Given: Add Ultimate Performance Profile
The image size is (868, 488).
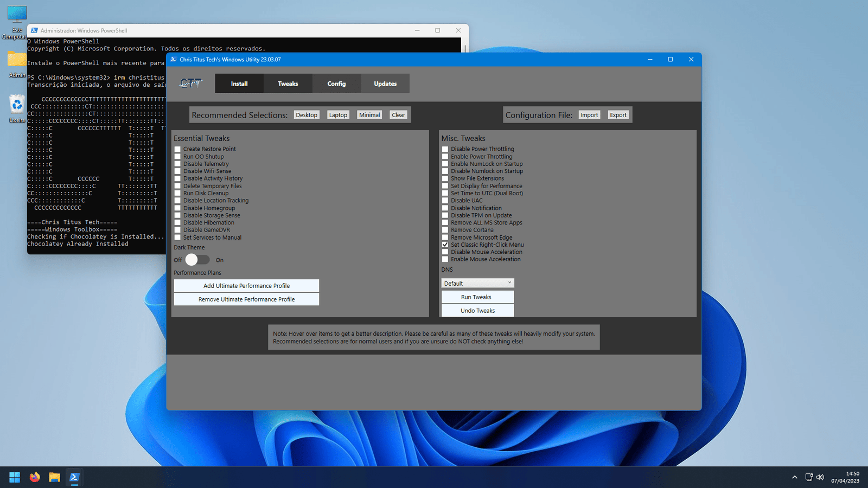Looking at the screenshot, I should tap(246, 286).
